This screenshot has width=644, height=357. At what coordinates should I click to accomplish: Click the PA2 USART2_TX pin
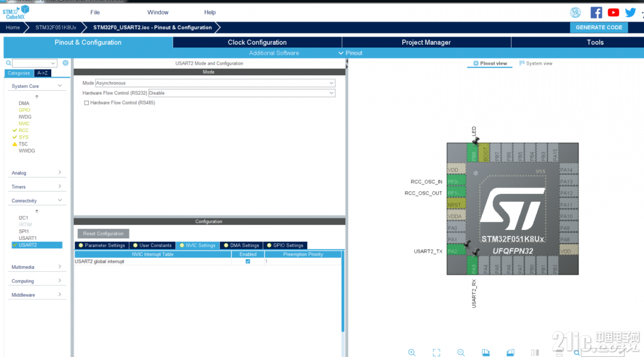[456, 251]
